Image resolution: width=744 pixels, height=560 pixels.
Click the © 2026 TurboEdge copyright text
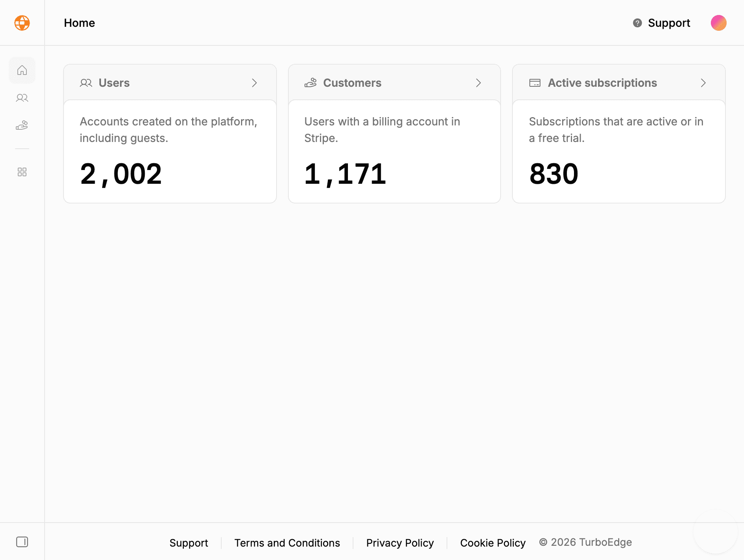coord(585,542)
